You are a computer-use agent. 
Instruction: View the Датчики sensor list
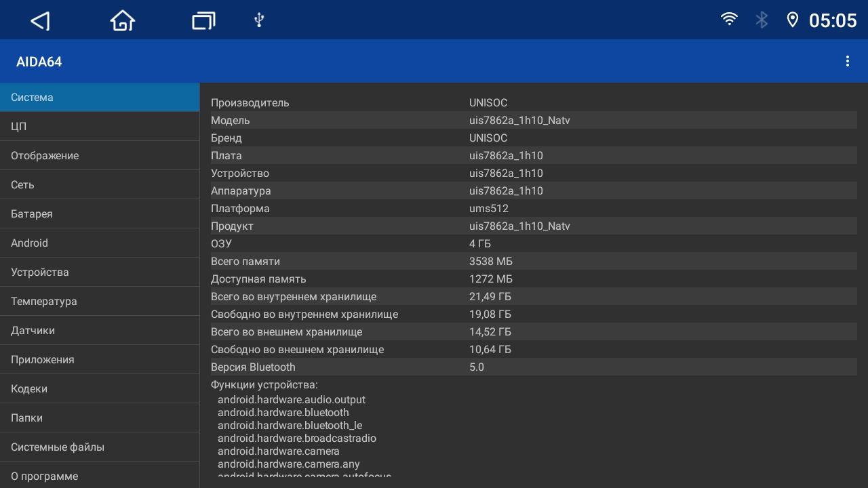[100, 330]
